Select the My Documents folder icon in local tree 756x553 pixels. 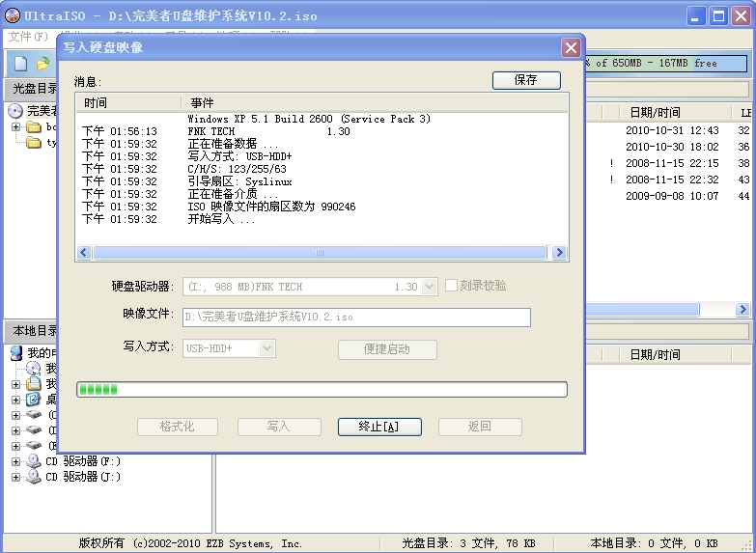[33, 384]
